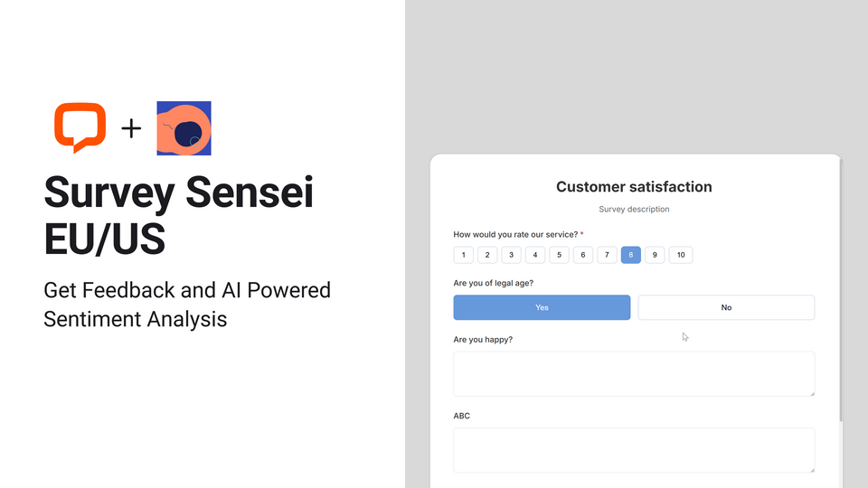This screenshot has height=488, width=868.
Task: Select rating 9 for service
Action: 655,255
